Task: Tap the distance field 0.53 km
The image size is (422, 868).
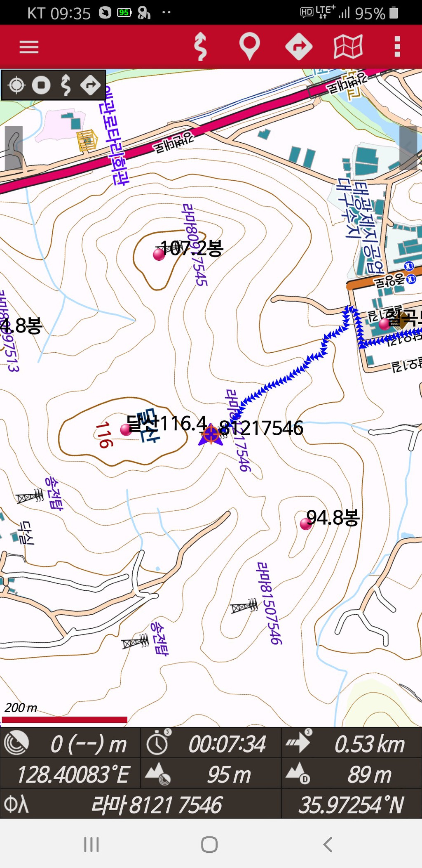Action: click(x=352, y=743)
